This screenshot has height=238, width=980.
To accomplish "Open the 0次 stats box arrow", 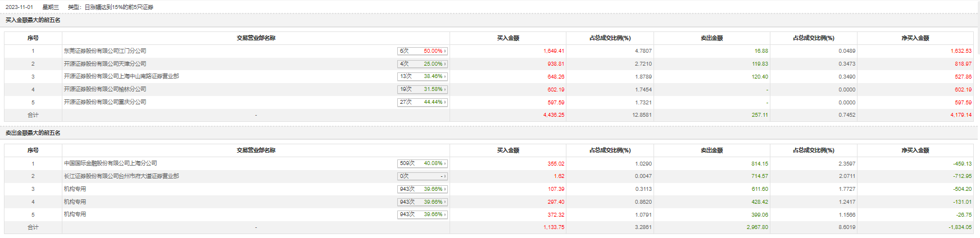I will click(444, 176).
